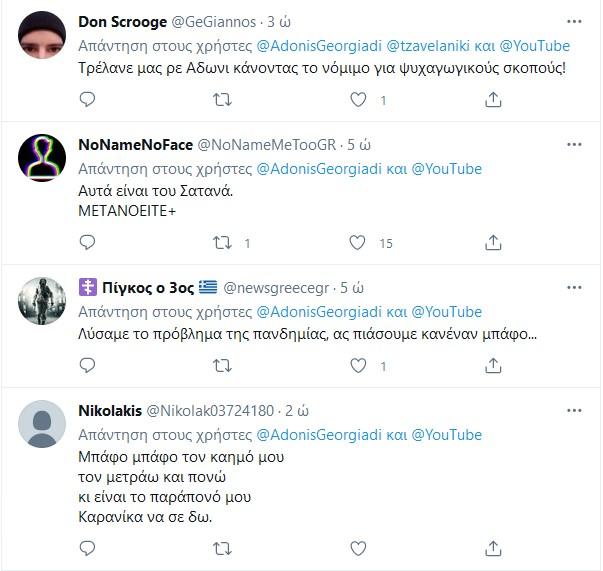Reply to Nikolakis's tweet
Screen dimensions: 603x571
coord(87,548)
